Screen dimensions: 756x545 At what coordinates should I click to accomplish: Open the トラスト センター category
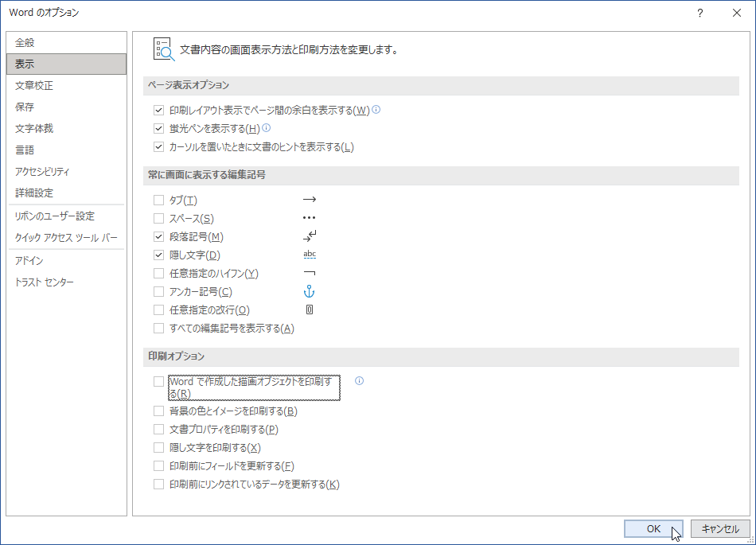click(67, 282)
